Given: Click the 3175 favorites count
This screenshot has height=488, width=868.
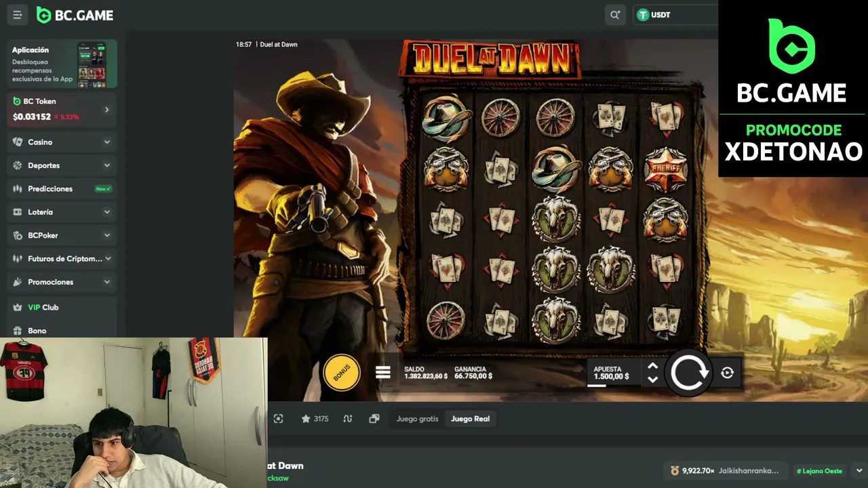Looking at the screenshot, I should 321,419.
